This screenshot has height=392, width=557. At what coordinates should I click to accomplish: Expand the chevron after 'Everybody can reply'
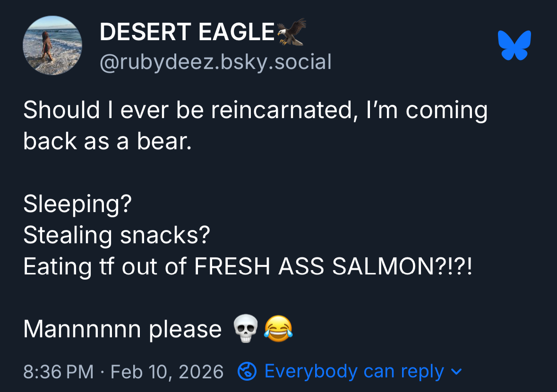(x=456, y=371)
